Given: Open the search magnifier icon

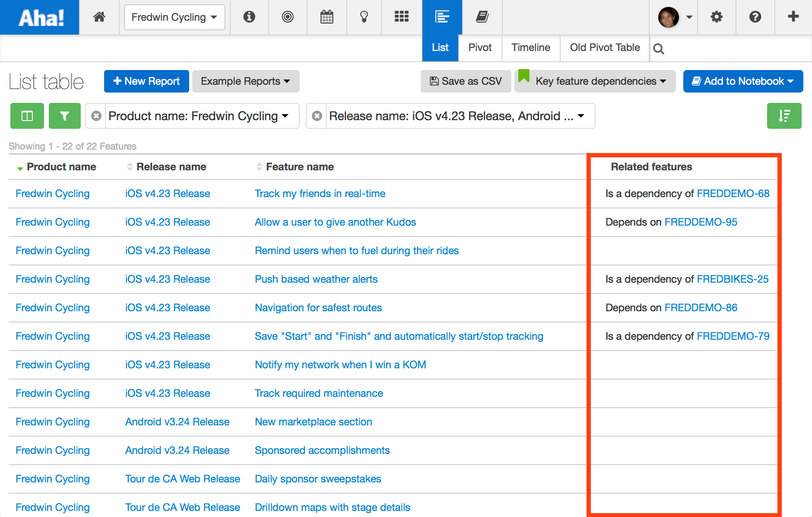Looking at the screenshot, I should pyautogui.click(x=659, y=48).
